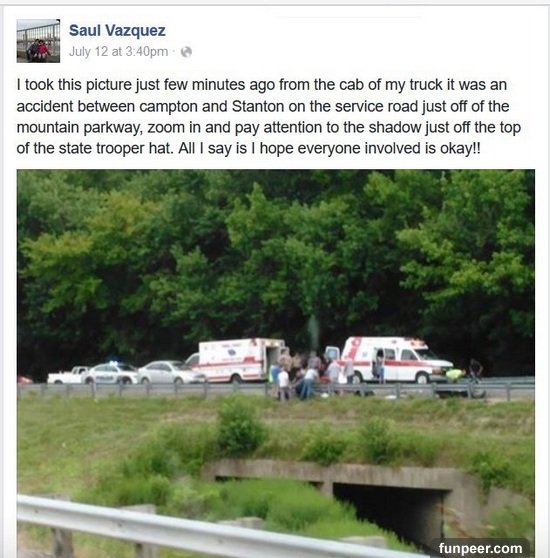Click the roadside guardrail beside the vehicles
Screen dimensions: 550x558
pos(276,391)
